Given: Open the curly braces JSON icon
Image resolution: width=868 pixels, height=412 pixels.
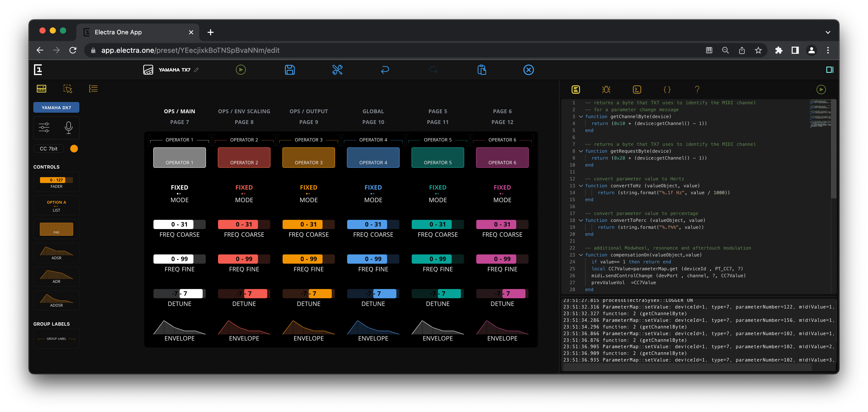Looking at the screenshot, I should pos(667,89).
